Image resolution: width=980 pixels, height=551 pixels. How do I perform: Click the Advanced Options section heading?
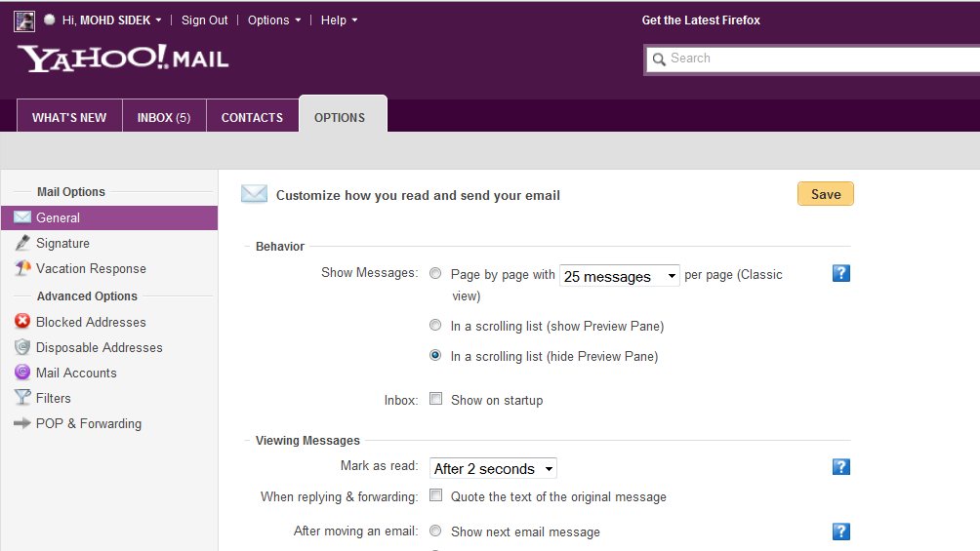click(x=87, y=296)
